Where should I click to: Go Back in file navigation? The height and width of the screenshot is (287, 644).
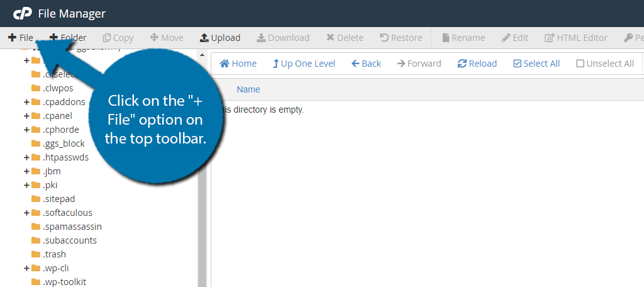(367, 64)
